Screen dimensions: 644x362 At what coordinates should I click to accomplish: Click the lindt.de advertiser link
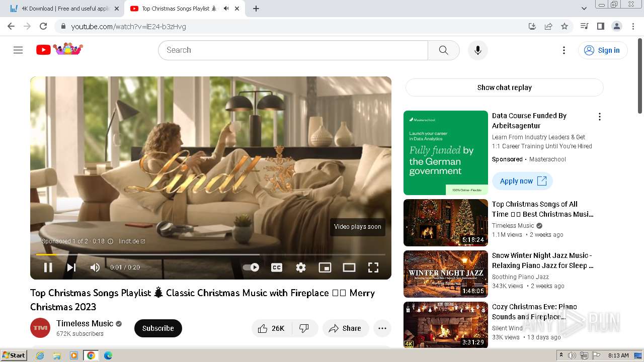[x=132, y=241]
